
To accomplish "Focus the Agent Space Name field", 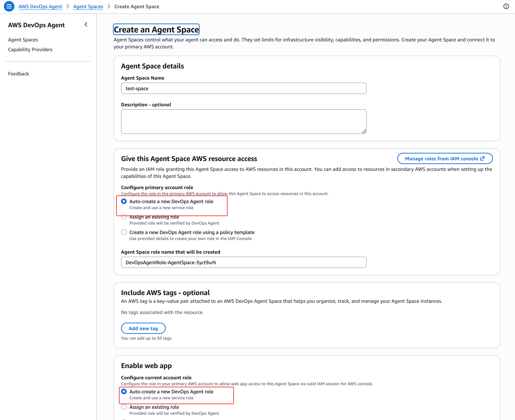I will [243, 88].
